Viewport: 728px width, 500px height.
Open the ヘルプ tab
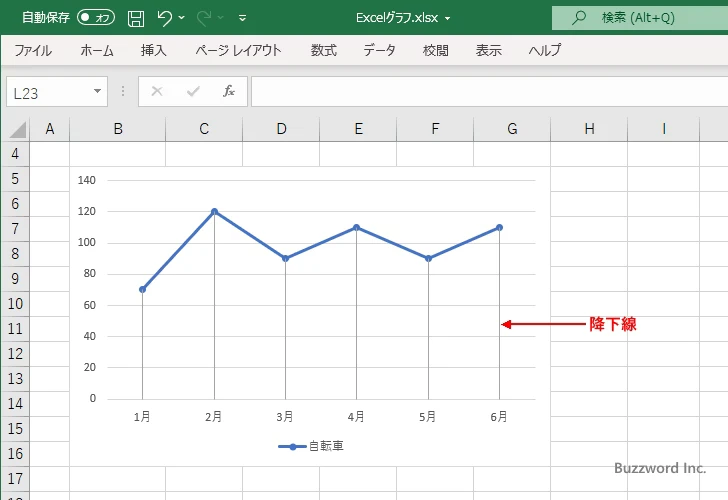tap(545, 50)
